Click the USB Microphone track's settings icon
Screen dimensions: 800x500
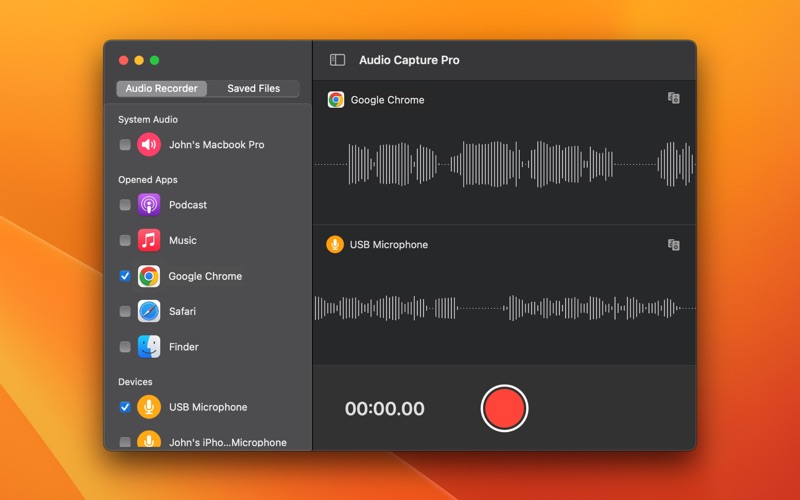click(673, 245)
